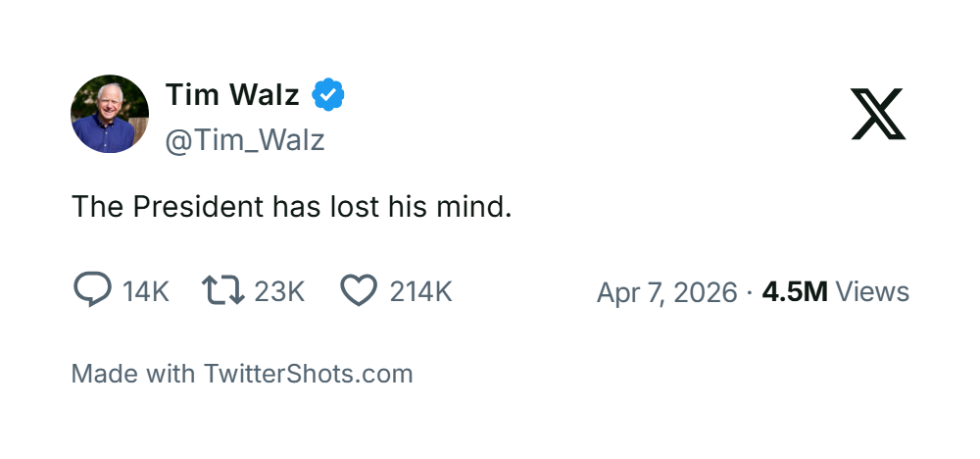Click the separator dot after the date
The width and height of the screenshot is (980, 459).
749,292
